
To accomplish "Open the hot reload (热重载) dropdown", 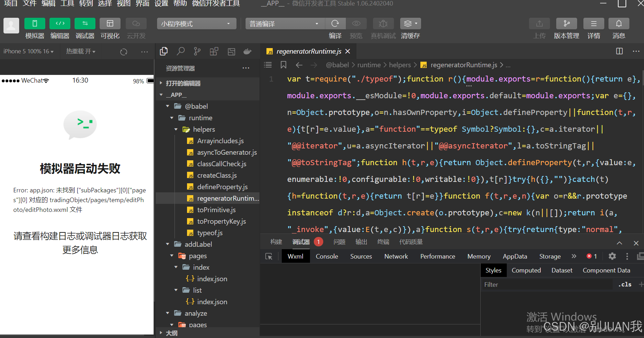I will pyautogui.click(x=80, y=51).
